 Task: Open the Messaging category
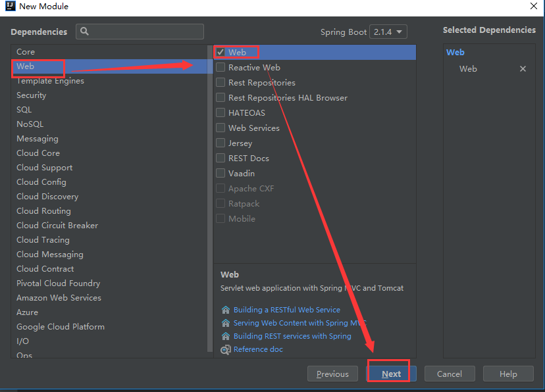pos(109,139)
